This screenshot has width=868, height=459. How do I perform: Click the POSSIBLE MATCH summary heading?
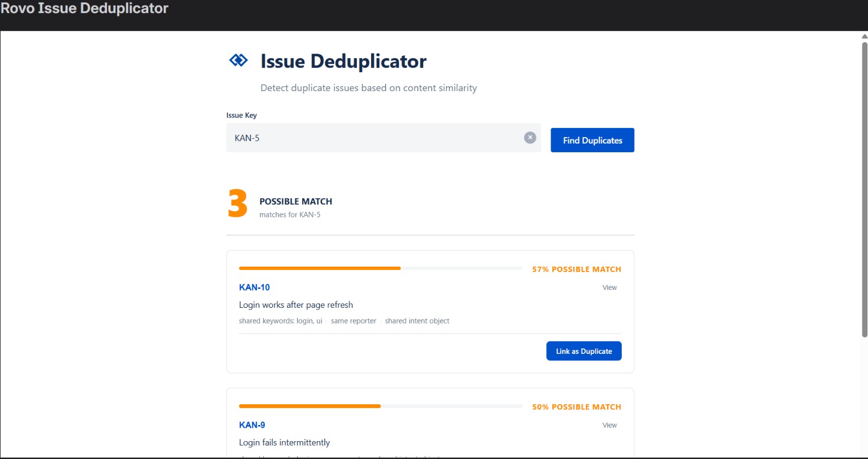pos(296,202)
